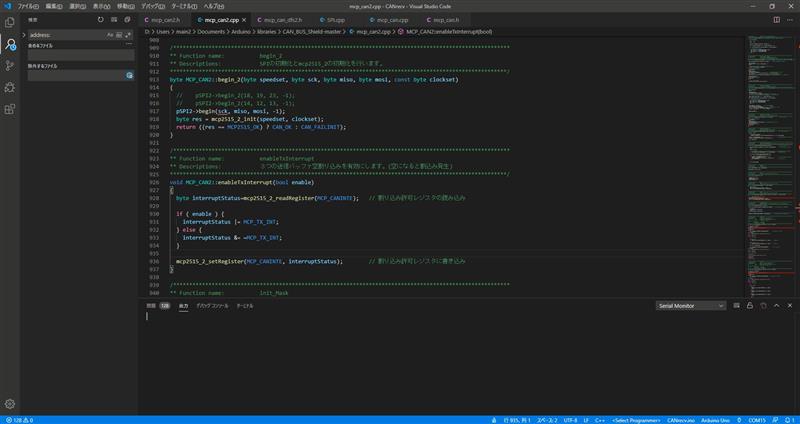This screenshot has height=424, width=800.
Task: Open the Search view in activity bar
Action: click(x=10, y=44)
